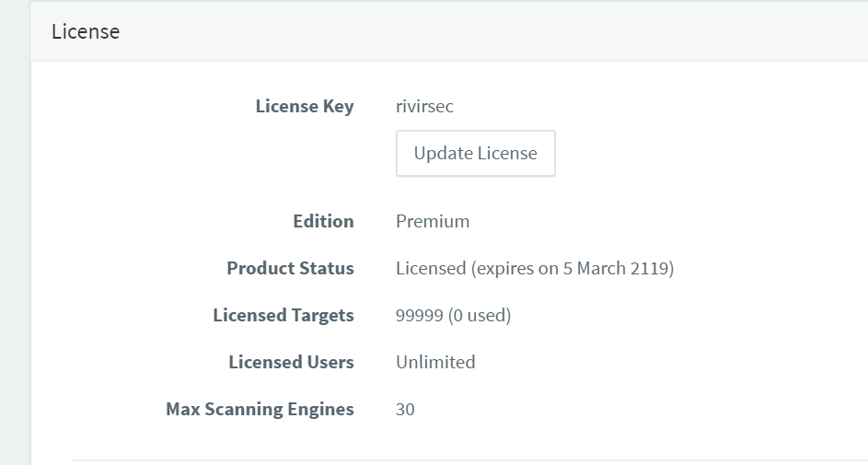Click the Update License button

(476, 154)
